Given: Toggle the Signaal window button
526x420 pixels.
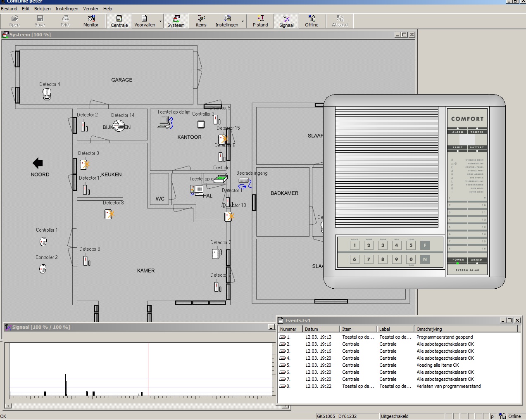Looking at the screenshot, I should coord(286,21).
